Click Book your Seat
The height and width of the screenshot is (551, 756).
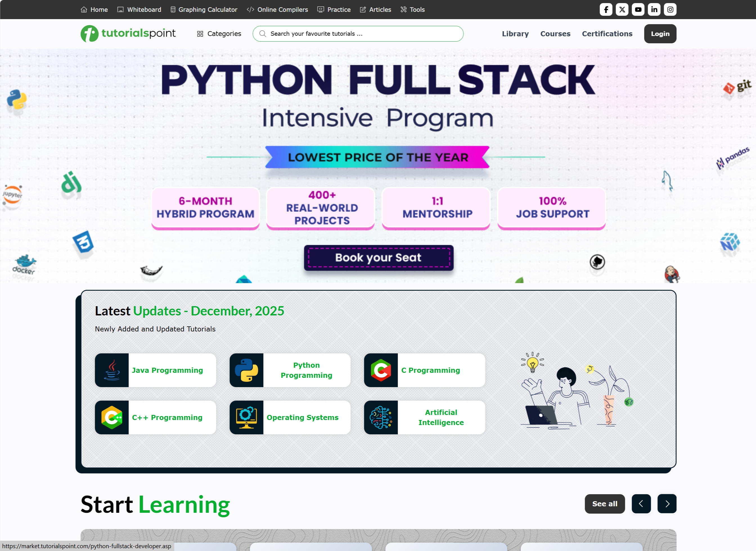click(x=379, y=258)
